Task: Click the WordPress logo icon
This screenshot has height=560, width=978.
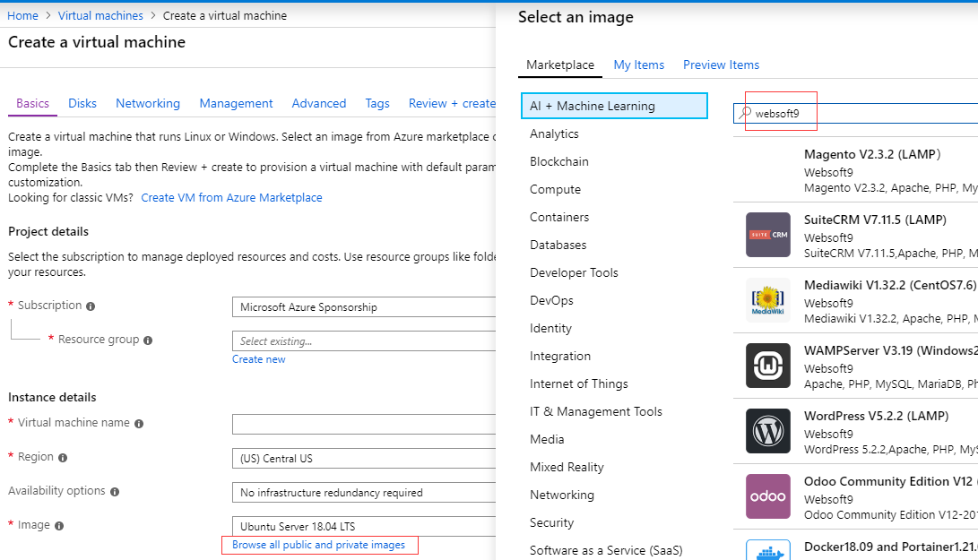Action: pos(768,431)
